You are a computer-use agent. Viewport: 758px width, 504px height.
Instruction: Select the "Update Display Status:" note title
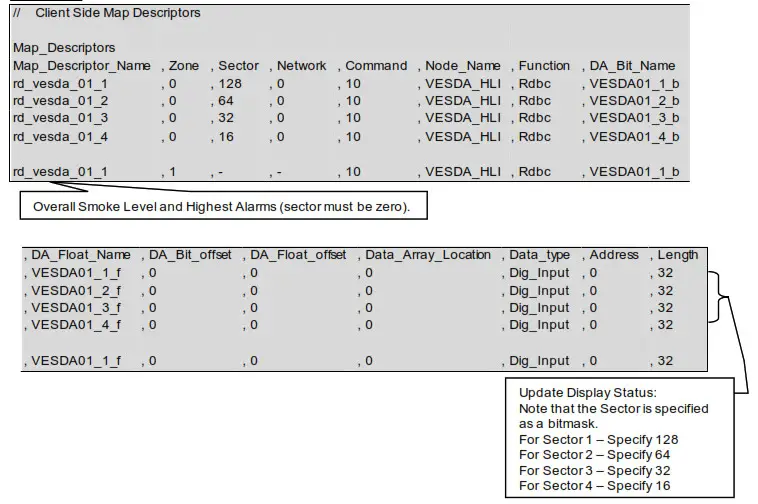coord(588,393)
